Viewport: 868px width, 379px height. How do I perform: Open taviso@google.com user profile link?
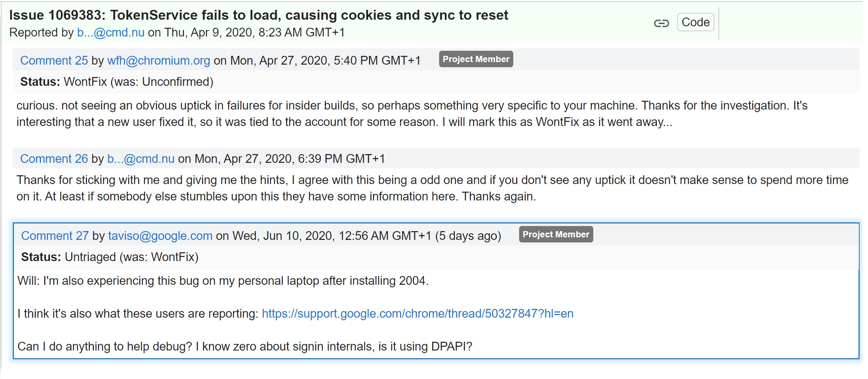tap(160, 236)
